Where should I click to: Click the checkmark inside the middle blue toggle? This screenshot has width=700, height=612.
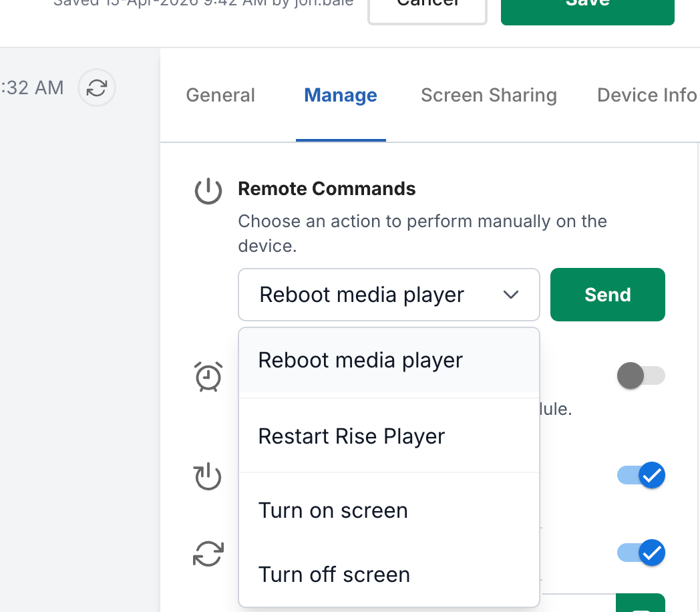(651, 476)
